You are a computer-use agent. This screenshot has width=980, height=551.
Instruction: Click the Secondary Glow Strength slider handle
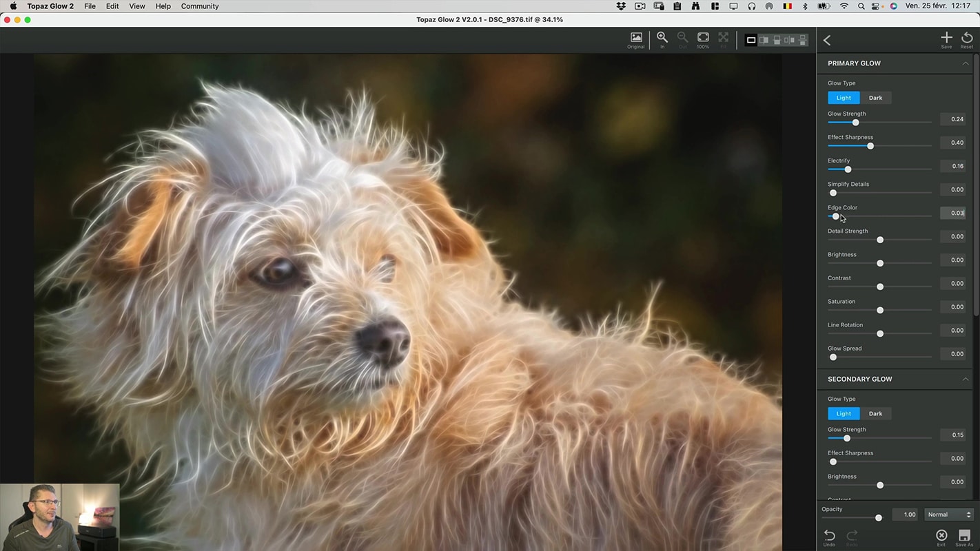847,438
